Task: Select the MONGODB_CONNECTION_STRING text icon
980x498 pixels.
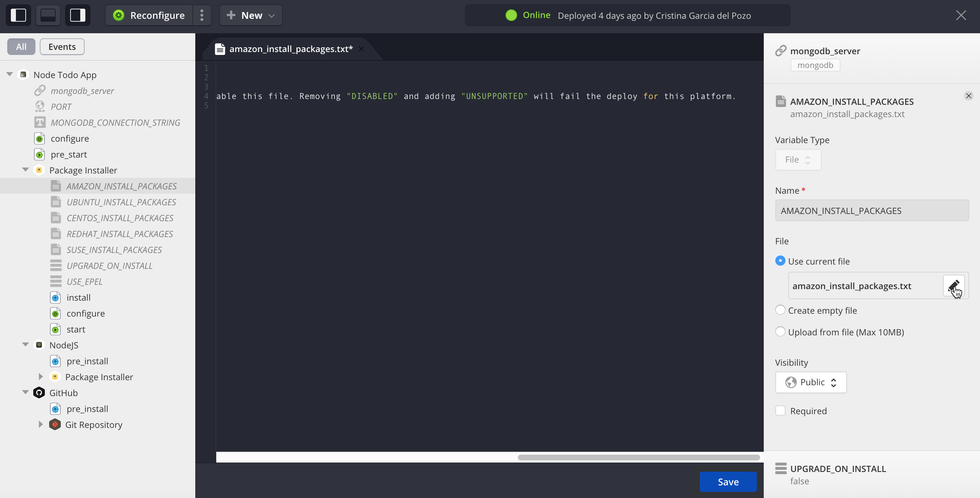Action: tap(40, 123)
